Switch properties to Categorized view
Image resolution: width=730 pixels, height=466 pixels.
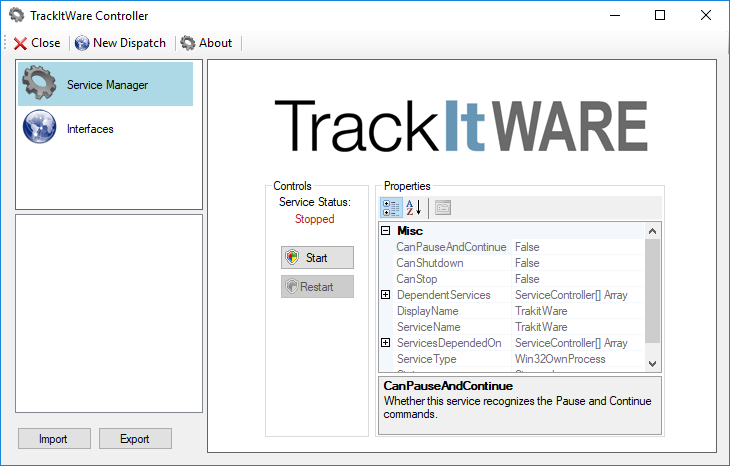pos(391,208)
